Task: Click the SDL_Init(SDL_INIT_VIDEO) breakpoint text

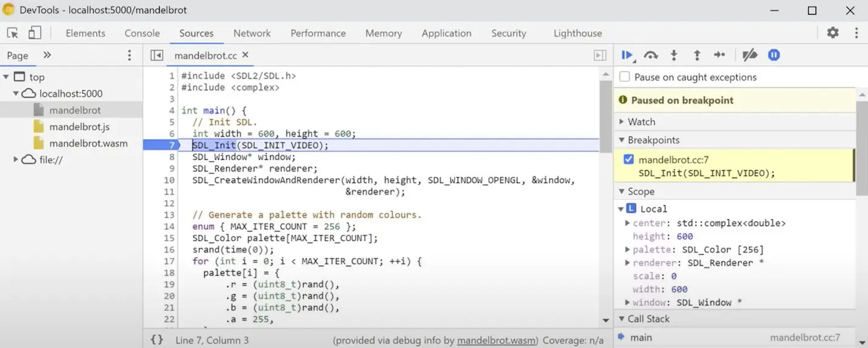Action: (706, 173)
